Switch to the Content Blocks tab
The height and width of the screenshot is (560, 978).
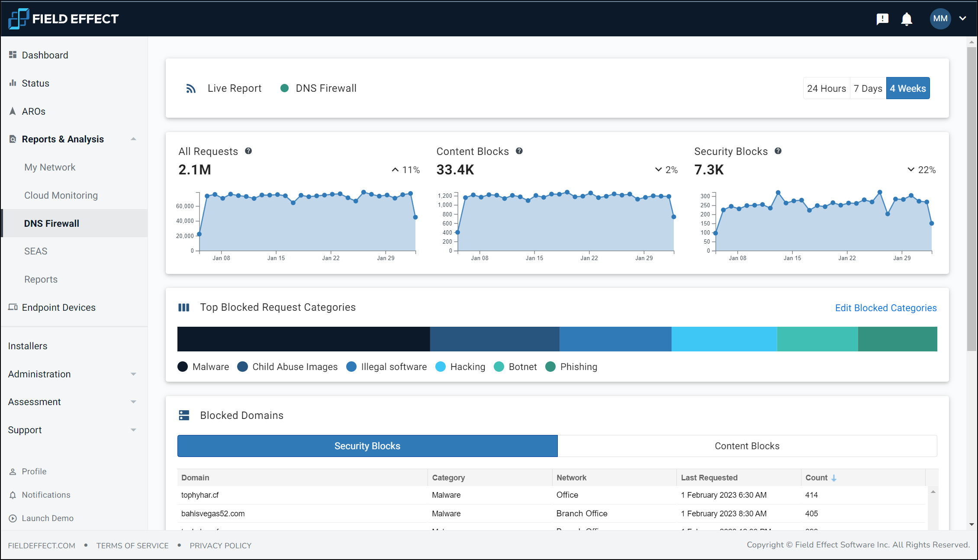pyautogui.click(x=747, y=446)
